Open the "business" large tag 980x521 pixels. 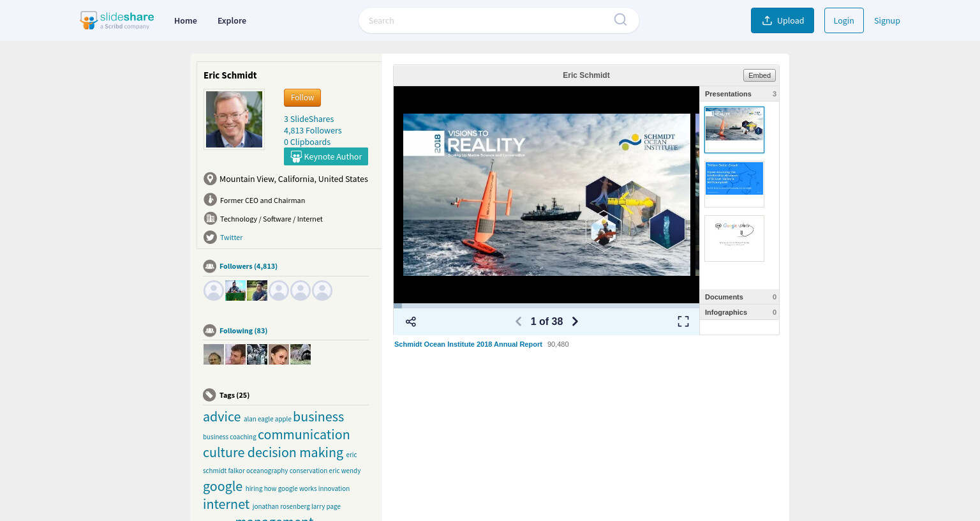point(318,417)
